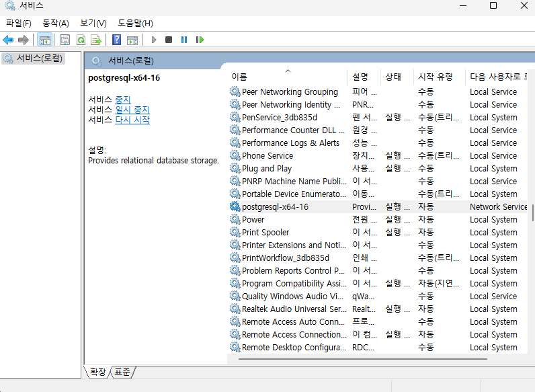
Task: Toggle the show/hide action pane icon
Action: pyautogui.click(x=132, y=40)
